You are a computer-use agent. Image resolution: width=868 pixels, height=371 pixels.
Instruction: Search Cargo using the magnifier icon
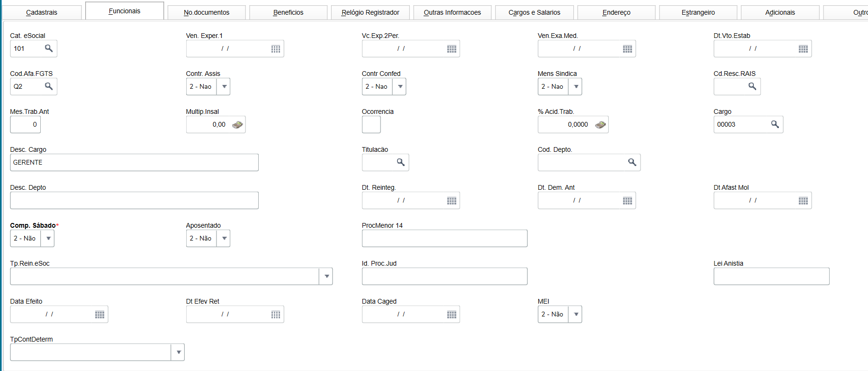click(775, 124)
